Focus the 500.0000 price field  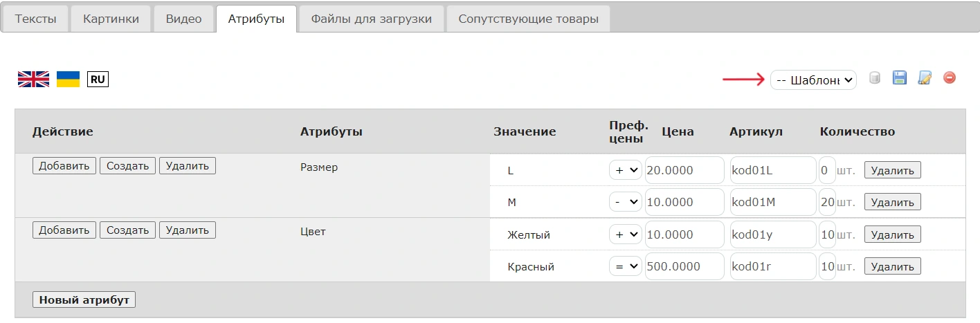coord(684,266)
